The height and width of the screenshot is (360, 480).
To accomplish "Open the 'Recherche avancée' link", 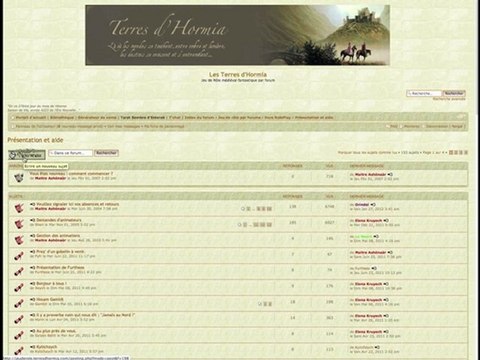I will point(449,99).
